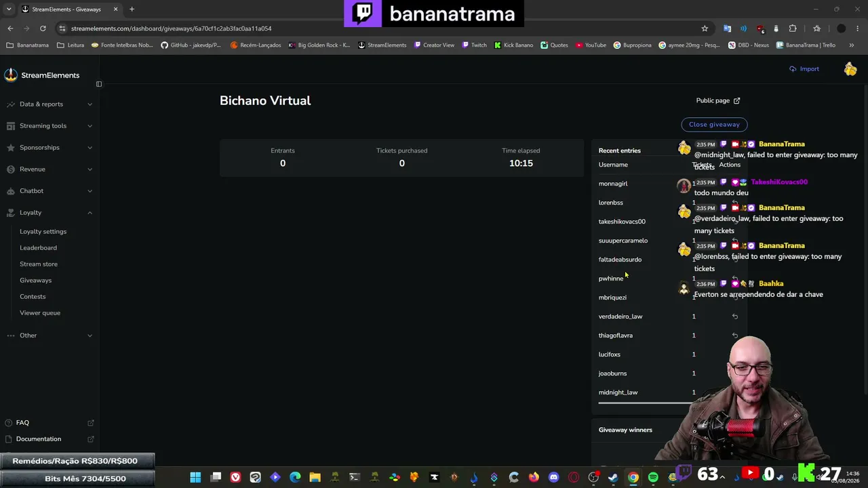This screenshot has height=488, width=868.
Task: Open Steam from the taskbar
Action: (x=613, y=477)
